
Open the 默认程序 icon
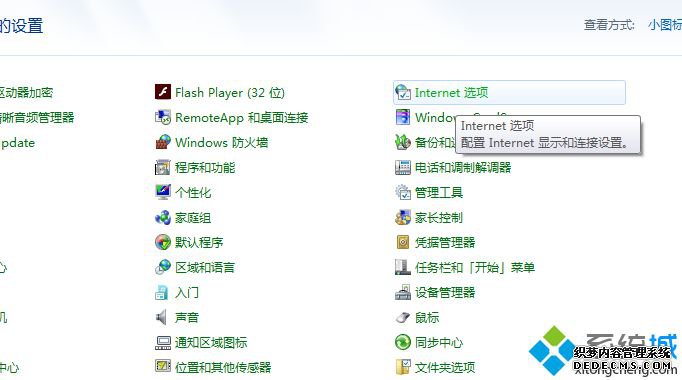(x=163, y=242)
